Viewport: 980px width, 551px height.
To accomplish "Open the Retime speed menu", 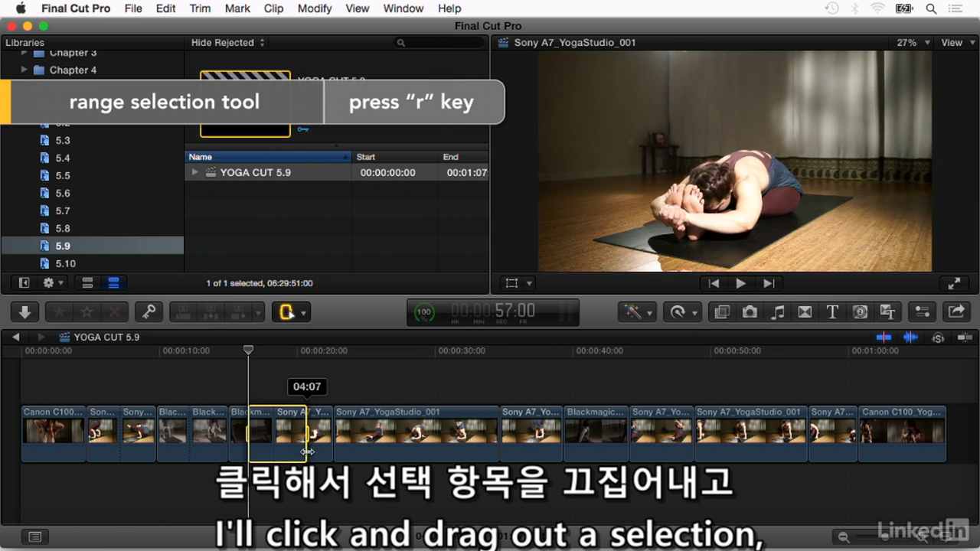I will [x=681, y=311].
